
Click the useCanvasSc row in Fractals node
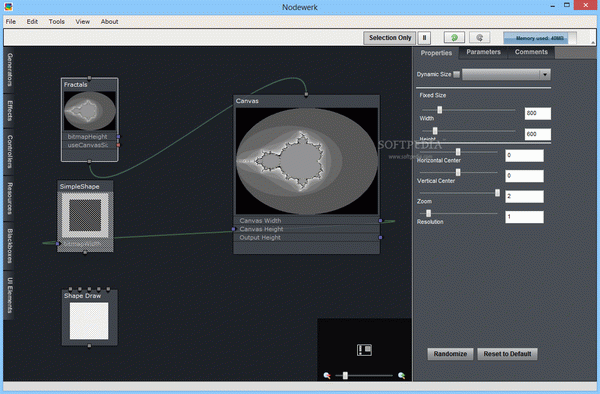tap(90, 145)
